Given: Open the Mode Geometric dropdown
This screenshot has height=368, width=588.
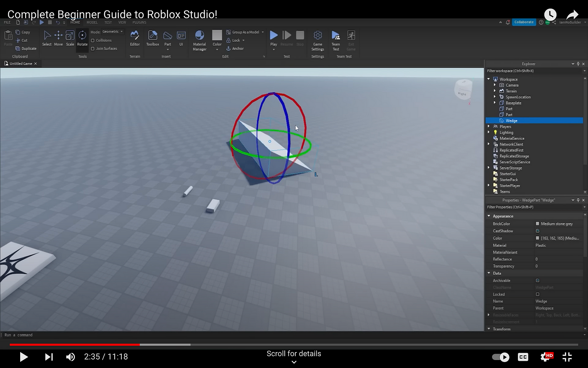Looking at the screenshot, I should [113, 32].
